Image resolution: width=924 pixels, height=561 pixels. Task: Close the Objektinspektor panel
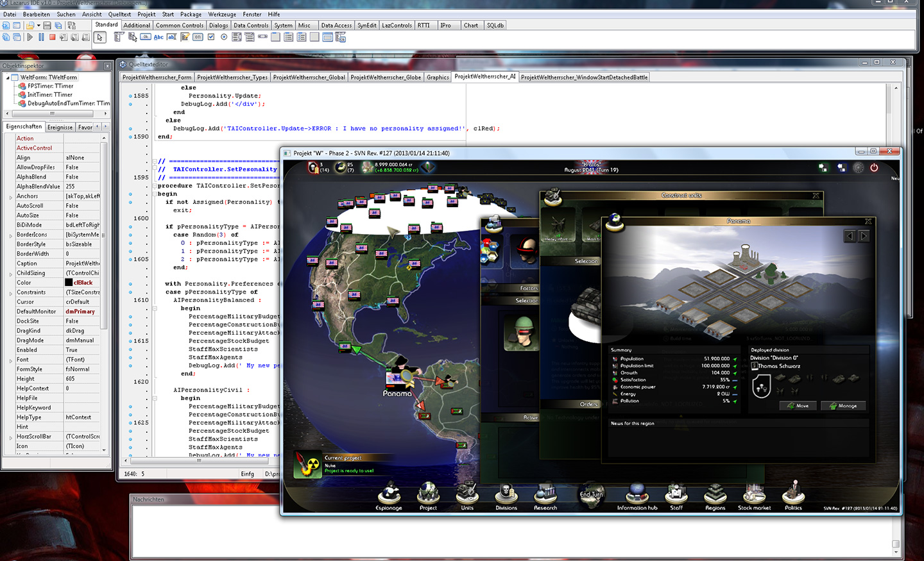click(107, 65)
